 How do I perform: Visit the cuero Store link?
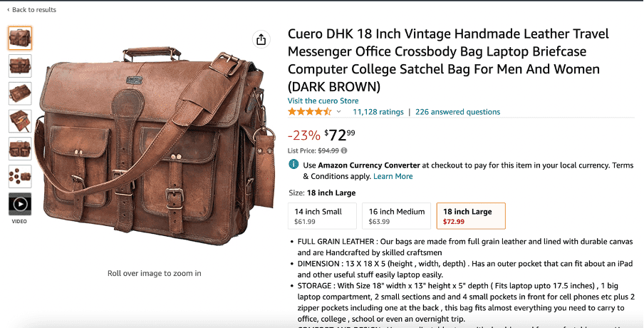[323, 101]
